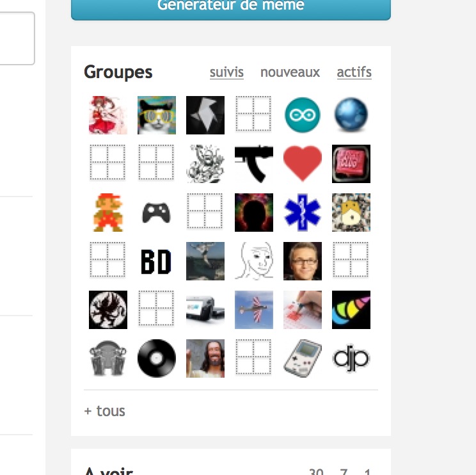Open the Générateur de meme button

[x=231, y=8]
